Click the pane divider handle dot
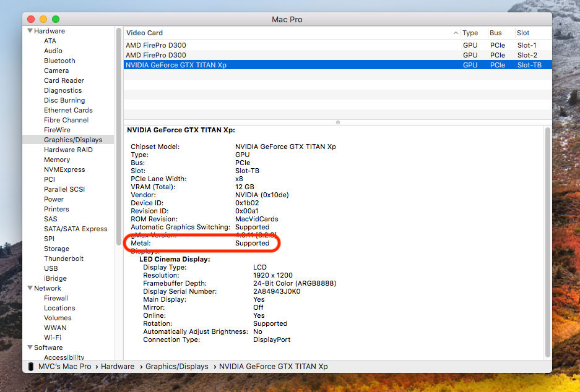 [338, 122]
